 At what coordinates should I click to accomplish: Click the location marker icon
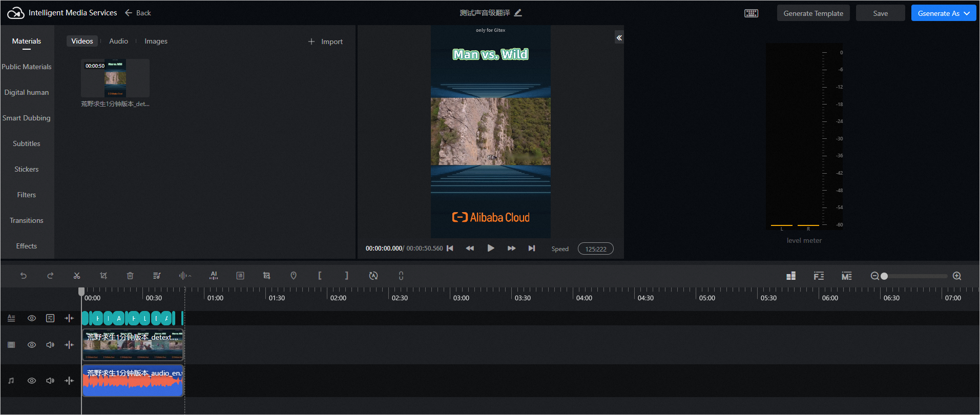tap(294, 276)
